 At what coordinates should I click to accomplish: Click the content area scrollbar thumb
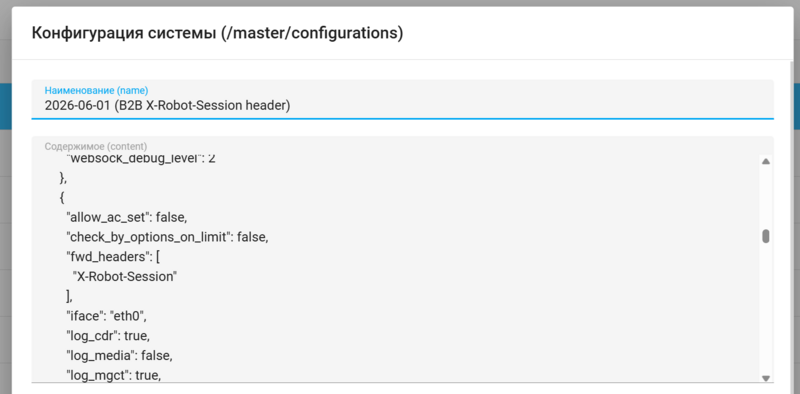coord(765,236)
